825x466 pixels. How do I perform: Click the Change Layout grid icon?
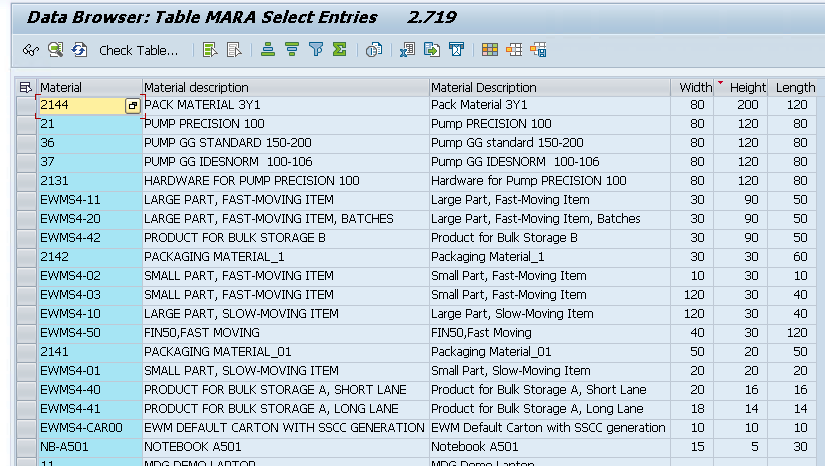click(490, 50)
